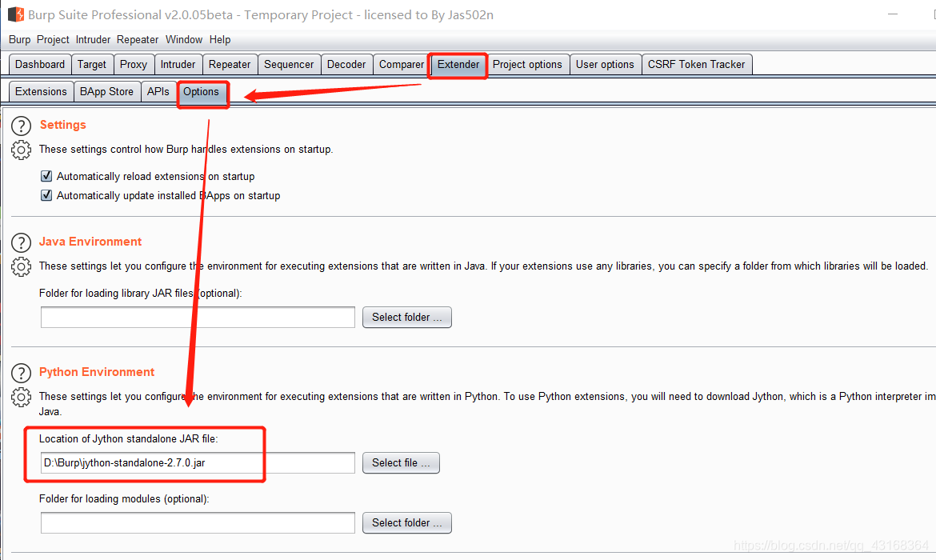Click the modules folder input field
Image resolution: width=936 pixels, height=560 pixels.
[x=198, y=522]
